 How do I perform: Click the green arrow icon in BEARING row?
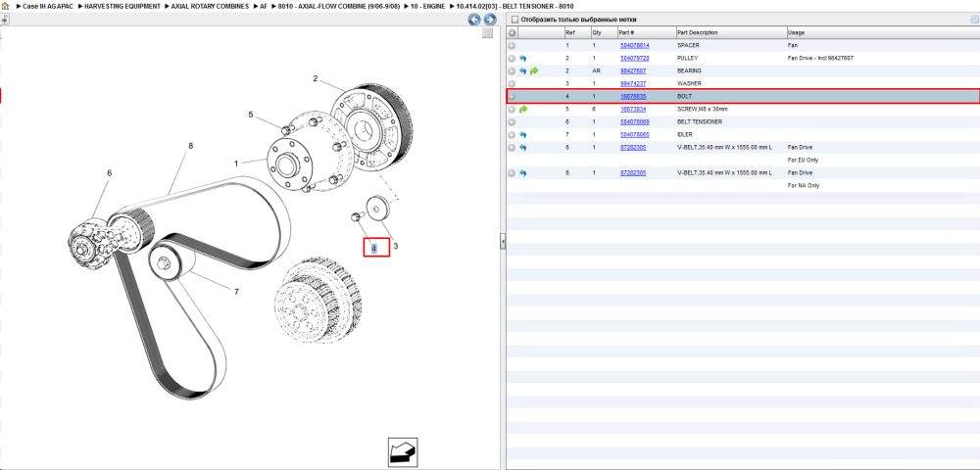[x=534, y=71]
